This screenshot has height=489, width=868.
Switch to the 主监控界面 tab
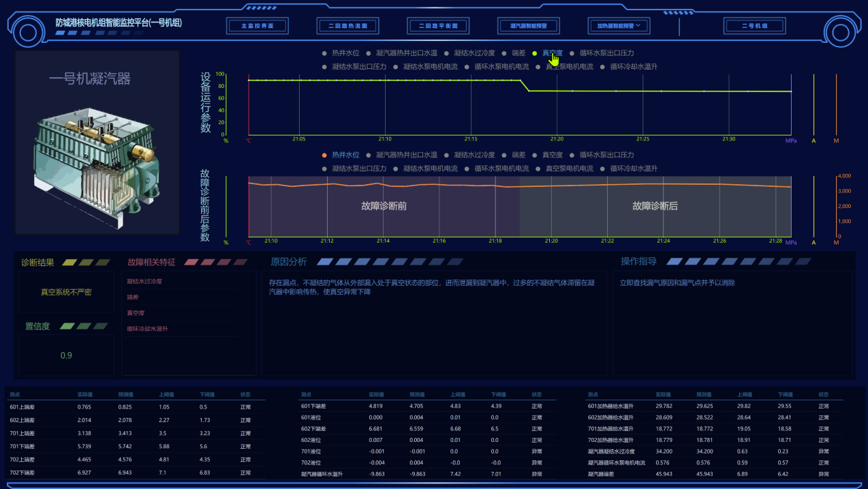(x=257, y=26)
